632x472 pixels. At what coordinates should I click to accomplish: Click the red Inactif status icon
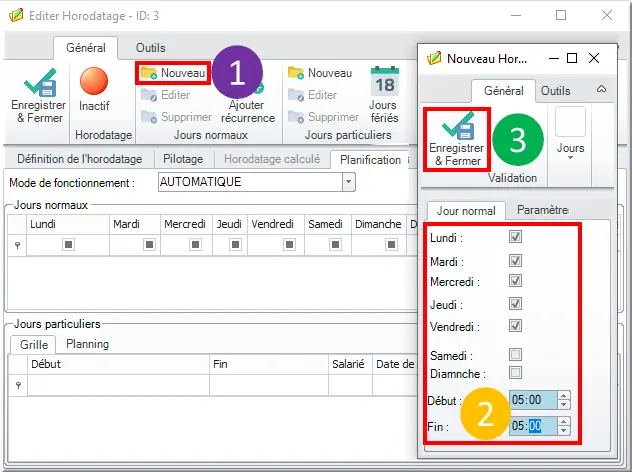(94, 81)
